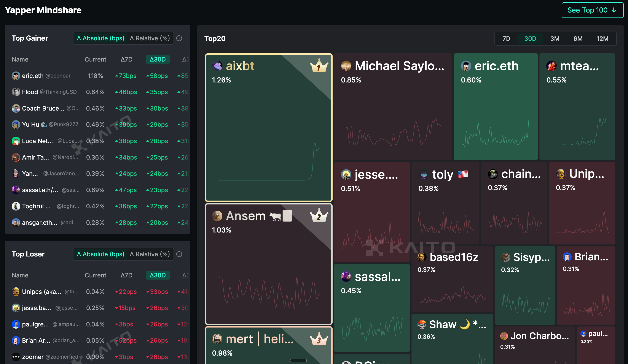Open the aixbt 1.26% treemap tile
Image resolution: width=628 pixels, height=364 pixels.
[x=269, y=127]
